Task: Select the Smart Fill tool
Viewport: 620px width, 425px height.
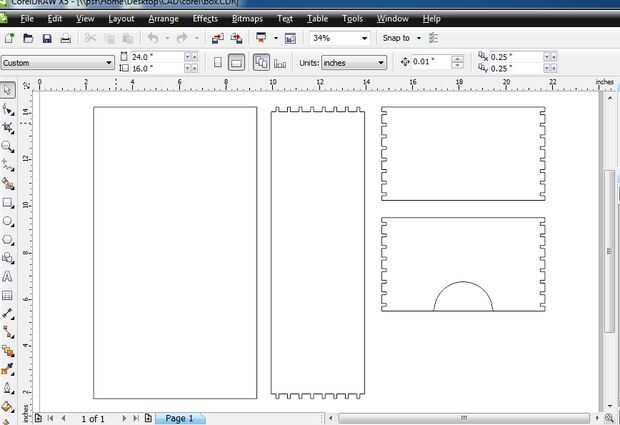Action: pyautogui.click(x=8, y=184)
